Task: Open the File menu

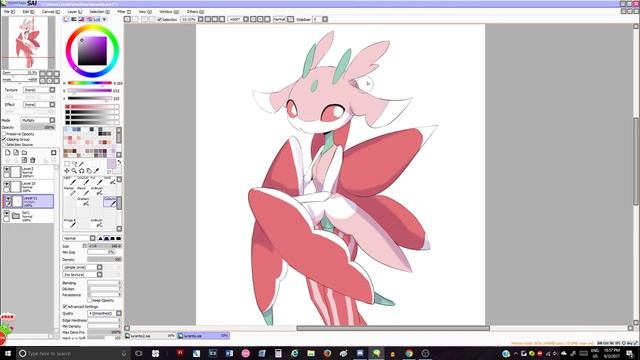Action: [x=9, y=12]
